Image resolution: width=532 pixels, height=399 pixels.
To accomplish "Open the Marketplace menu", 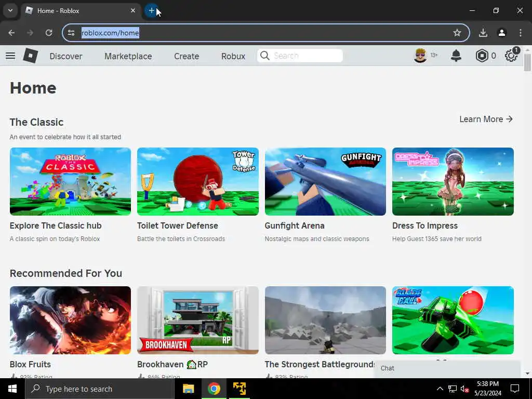I will tap(128, 56).
